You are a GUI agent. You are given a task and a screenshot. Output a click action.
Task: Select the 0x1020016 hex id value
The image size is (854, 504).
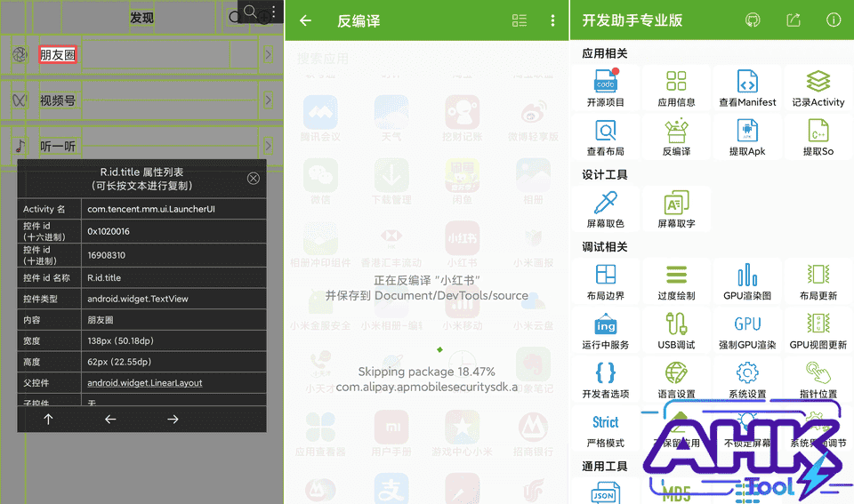point(109,231)
